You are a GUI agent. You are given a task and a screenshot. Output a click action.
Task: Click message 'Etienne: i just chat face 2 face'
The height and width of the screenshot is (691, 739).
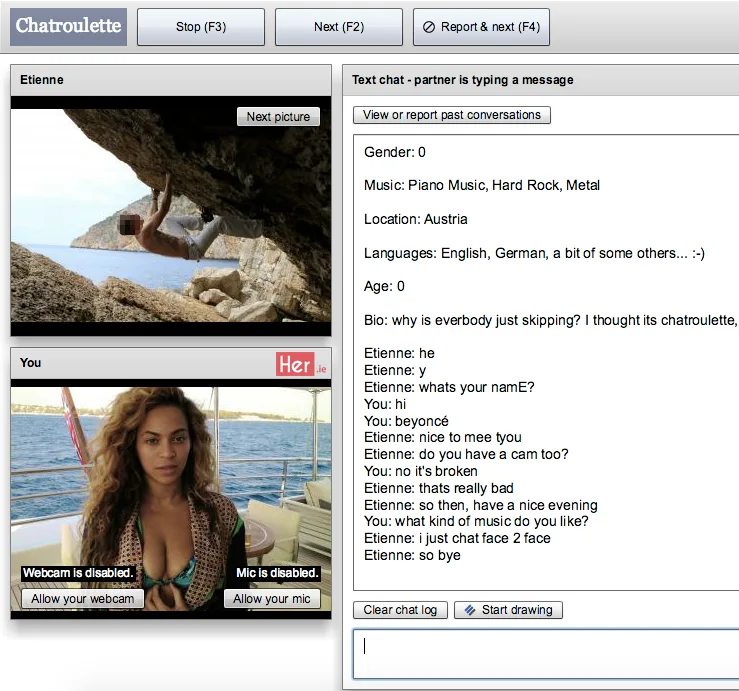pos(457,538)
